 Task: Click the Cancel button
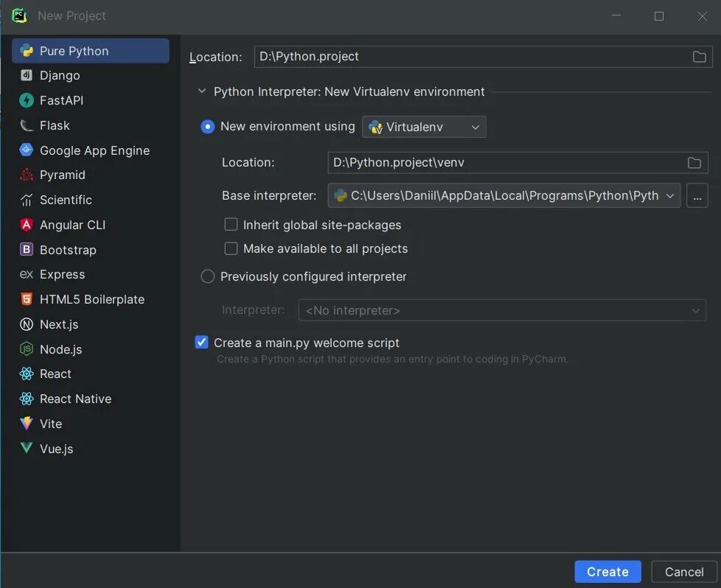(684, 572)
